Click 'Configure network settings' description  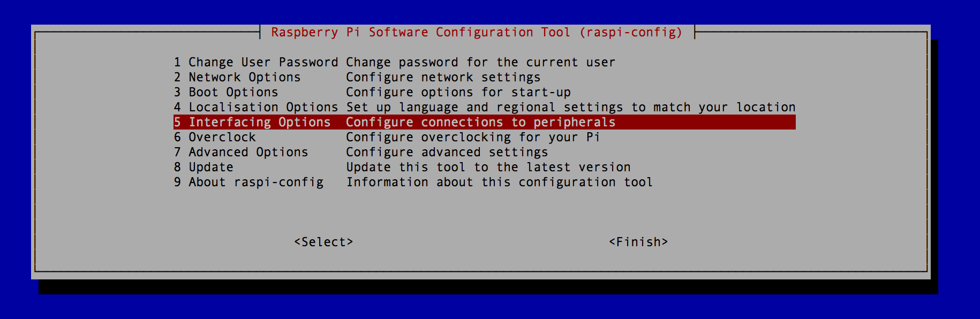point(443,78)
